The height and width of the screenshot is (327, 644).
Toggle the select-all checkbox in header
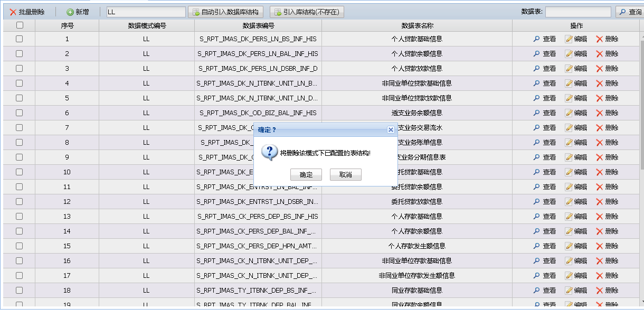[20, 25]
